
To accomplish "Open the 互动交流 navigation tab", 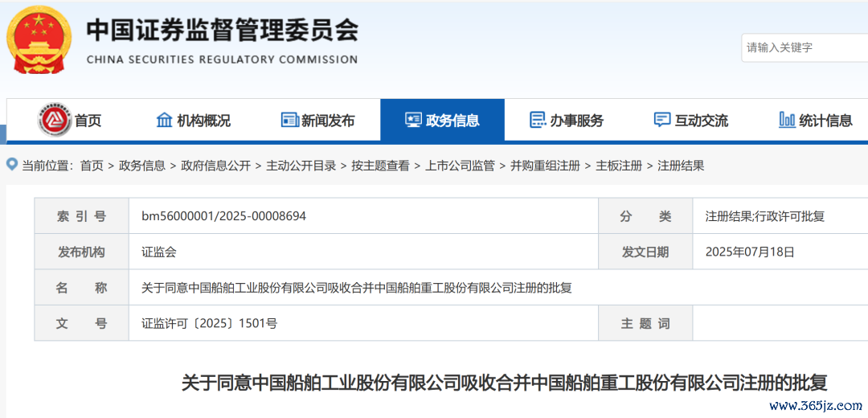I will click(691, 120).
